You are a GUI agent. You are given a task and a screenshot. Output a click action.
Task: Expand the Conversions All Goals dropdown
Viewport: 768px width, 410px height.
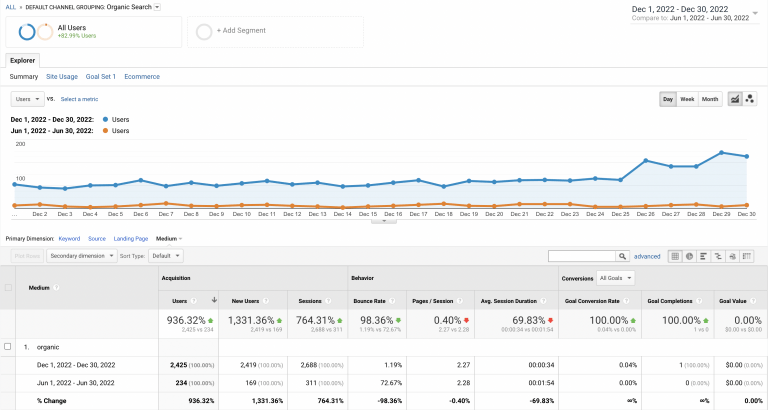615,277
